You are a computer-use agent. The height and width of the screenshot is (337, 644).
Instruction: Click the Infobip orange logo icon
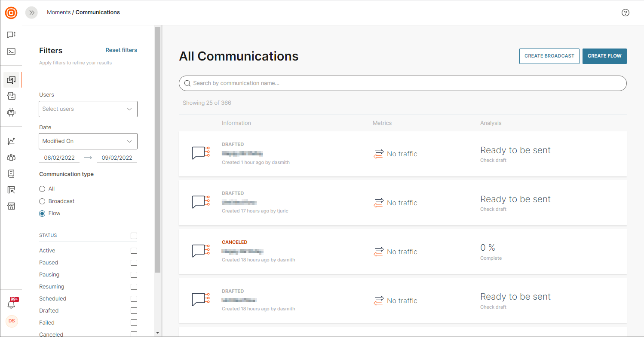tap(11, 13)
